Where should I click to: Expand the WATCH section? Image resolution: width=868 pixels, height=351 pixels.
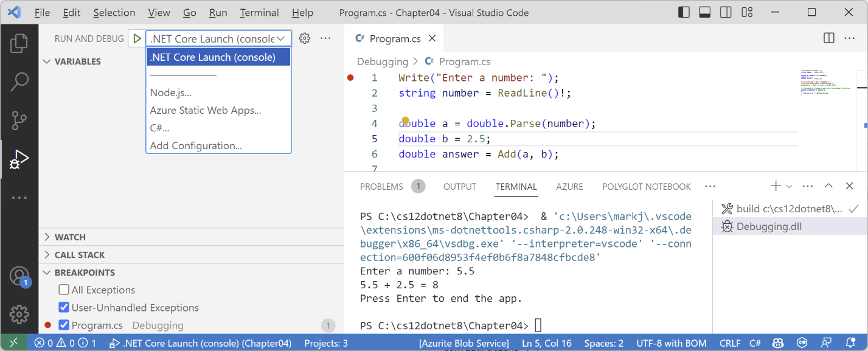71,237
